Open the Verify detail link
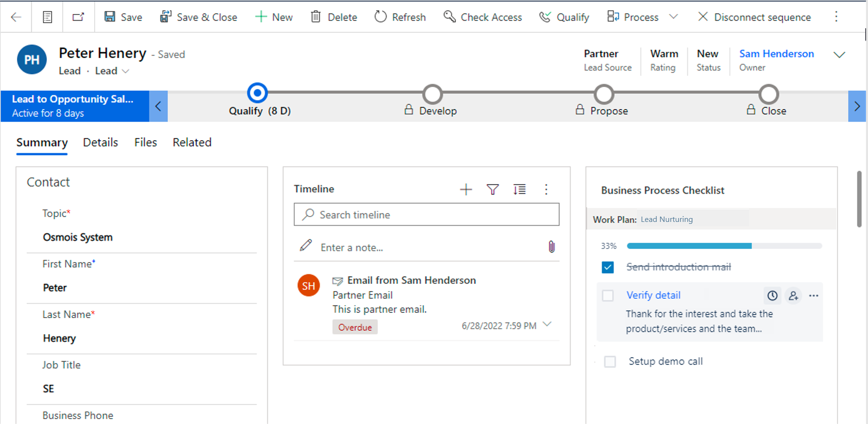Screen dimensions: 868x424 pos(653,295)
